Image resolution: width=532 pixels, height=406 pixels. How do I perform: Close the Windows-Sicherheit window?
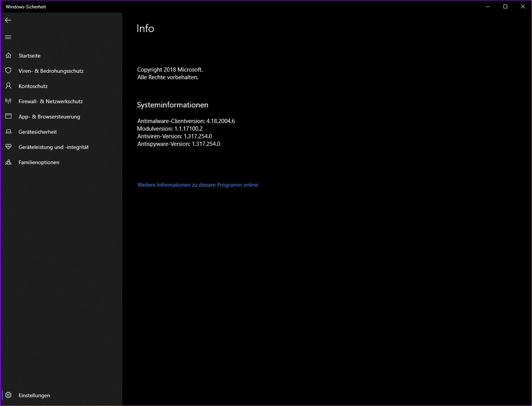523,6
